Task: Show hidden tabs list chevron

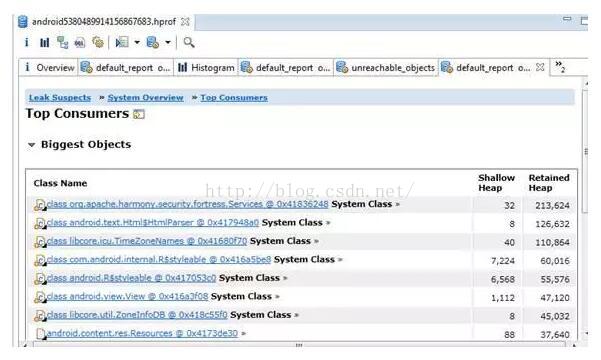Action: tap(560, 66)
